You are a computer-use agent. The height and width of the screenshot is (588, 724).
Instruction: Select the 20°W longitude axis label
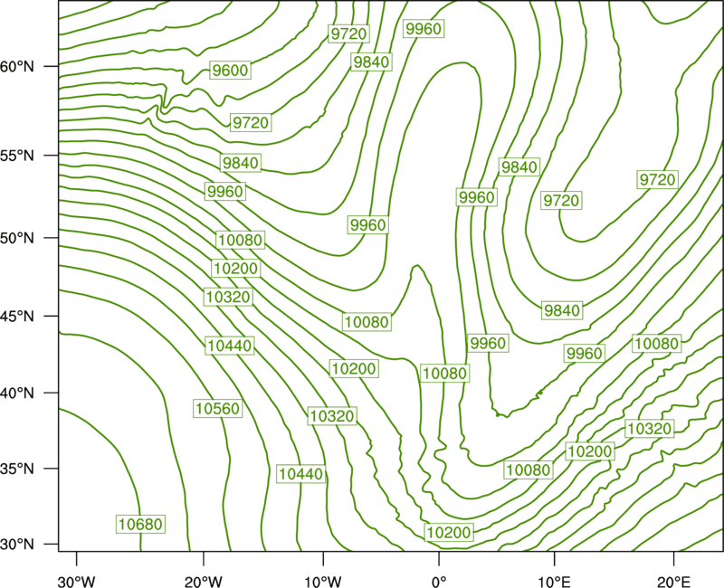click(x=204, y=581)
